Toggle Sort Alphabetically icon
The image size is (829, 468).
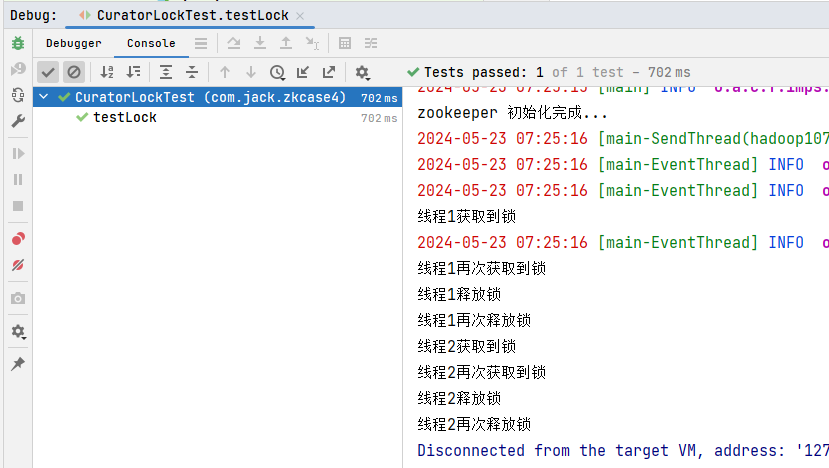(107, 72)
